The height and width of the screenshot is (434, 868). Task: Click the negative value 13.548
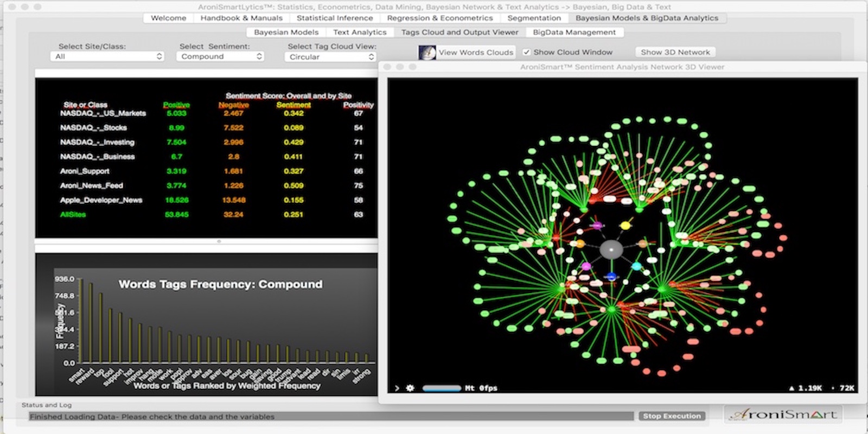click(234, 200)
